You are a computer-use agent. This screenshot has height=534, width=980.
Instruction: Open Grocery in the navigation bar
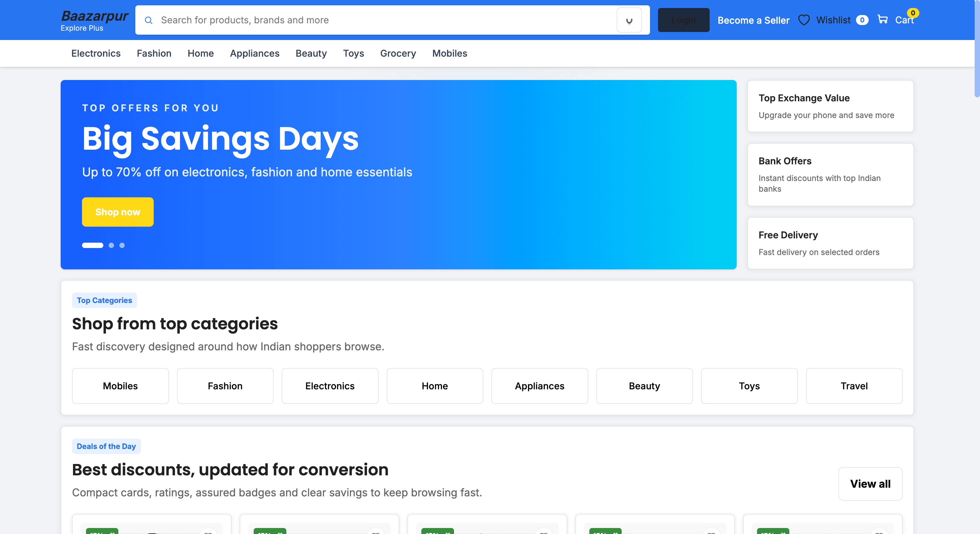398,53
